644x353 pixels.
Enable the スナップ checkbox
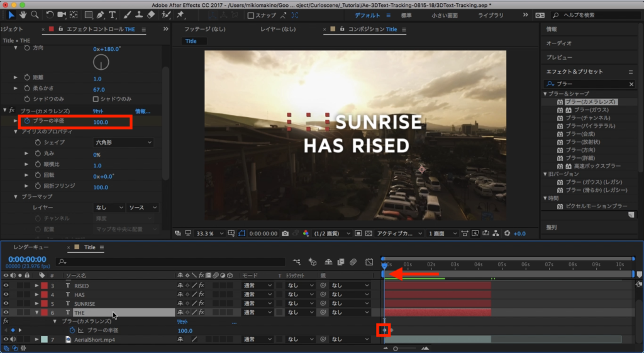[251, 15]
